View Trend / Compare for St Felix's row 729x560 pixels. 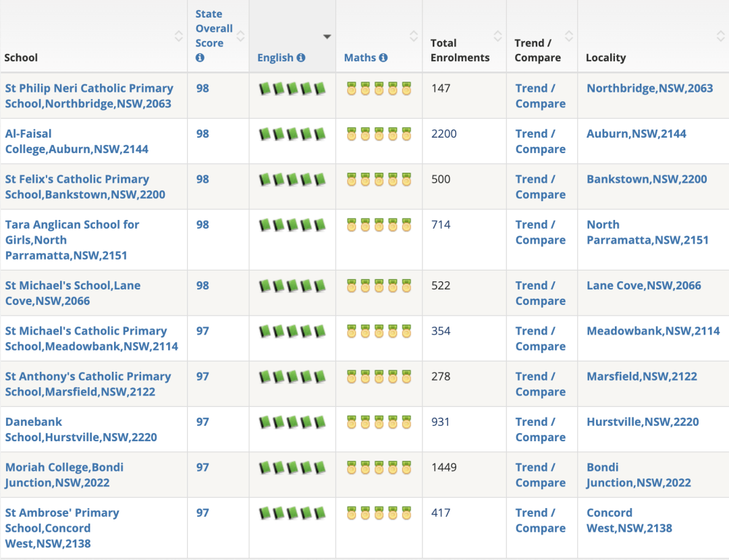click(540, 187)
